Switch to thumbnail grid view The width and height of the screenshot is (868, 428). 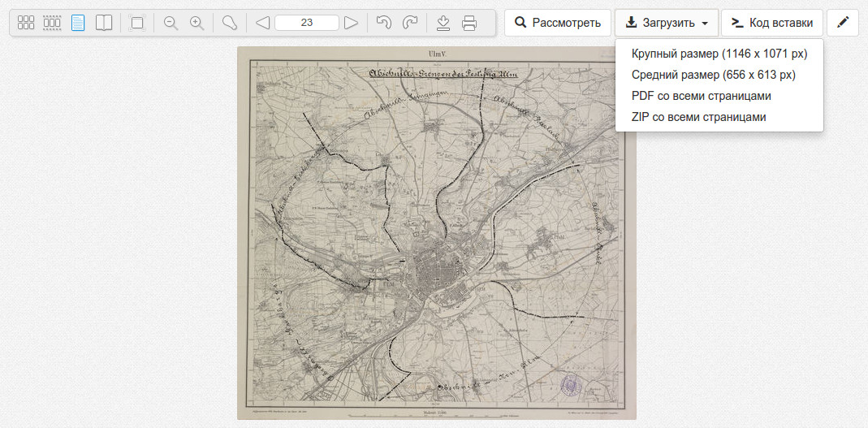26,23
